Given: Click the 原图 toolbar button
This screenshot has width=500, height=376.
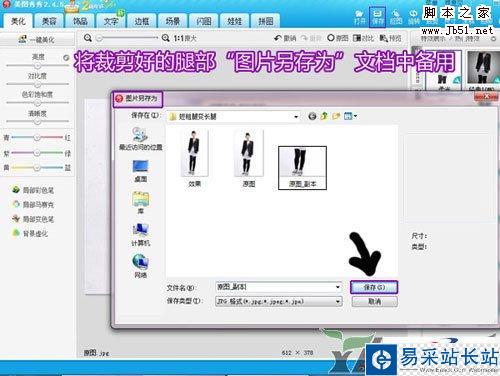Looking at the screenshot, I should click(338, 38).
